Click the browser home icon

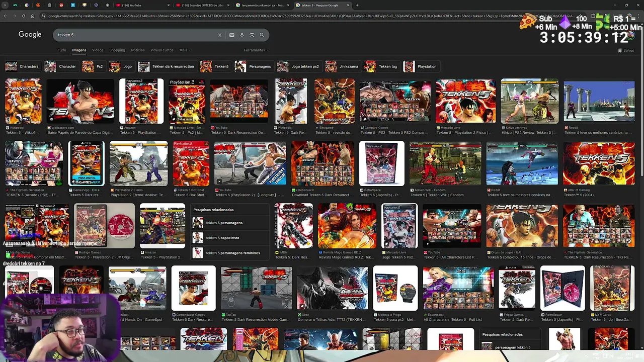point(32,16)
